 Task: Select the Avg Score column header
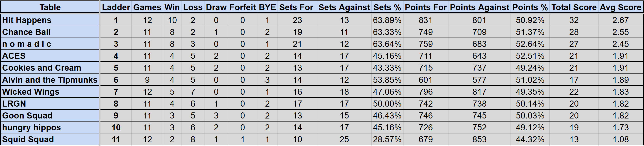point(621,7)
